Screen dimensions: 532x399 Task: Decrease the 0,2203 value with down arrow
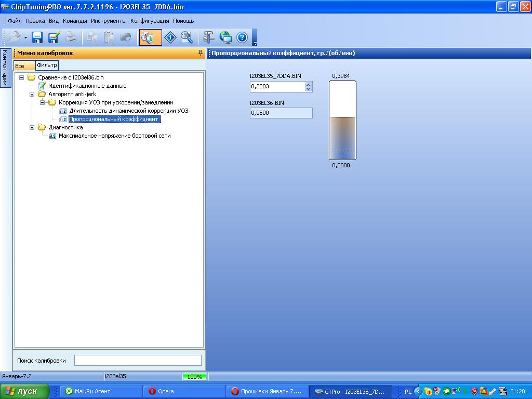pyautogui.click(x=308, y=89)
